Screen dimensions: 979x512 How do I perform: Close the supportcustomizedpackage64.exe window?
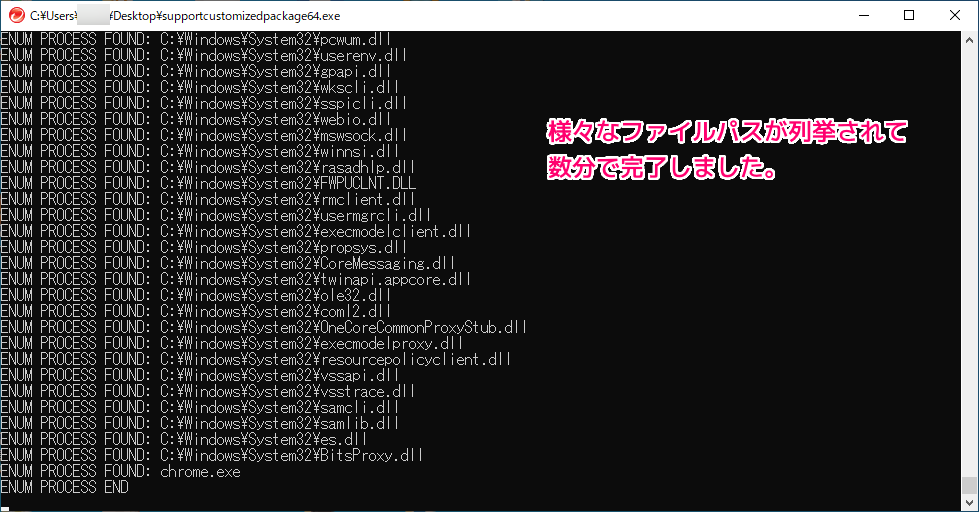click(x=955, y=15)
